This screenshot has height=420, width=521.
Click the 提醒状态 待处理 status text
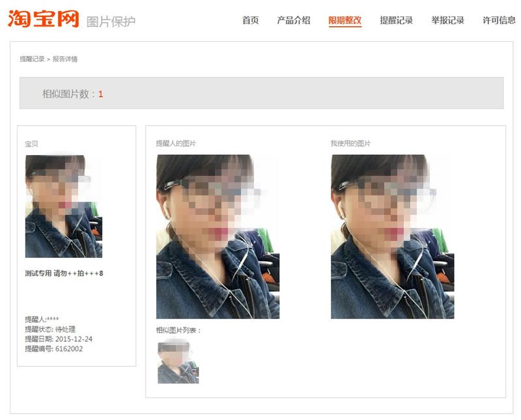(50, 329)
